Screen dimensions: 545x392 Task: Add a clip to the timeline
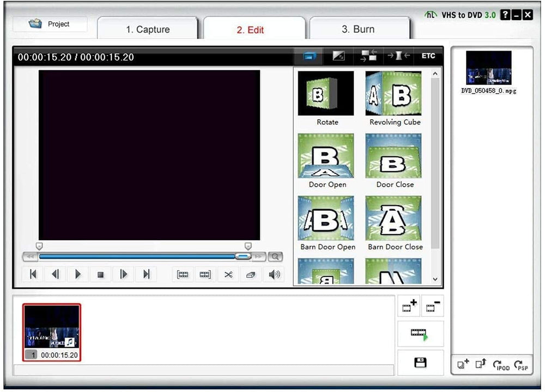[409, 305]
